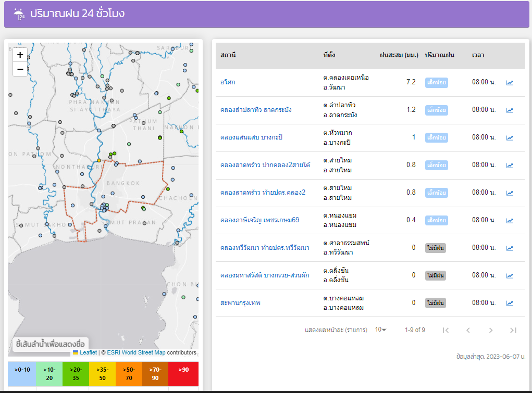532x393 pixels.
Task: Go to next page of table
Action: [x=490, y=330]
